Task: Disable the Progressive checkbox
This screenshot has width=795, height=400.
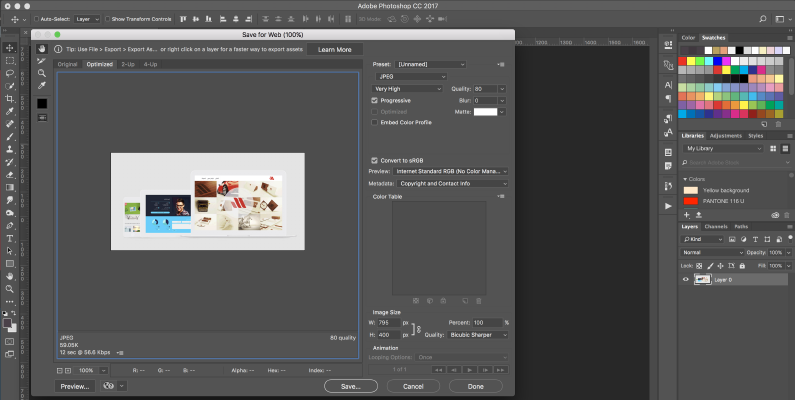Action: (x=374, y=100)
